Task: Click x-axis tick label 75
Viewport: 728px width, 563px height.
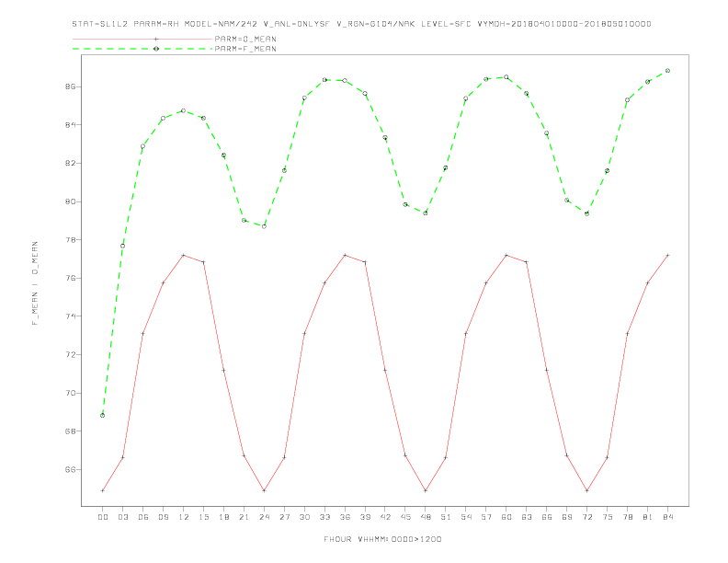Action: [608, 517]
